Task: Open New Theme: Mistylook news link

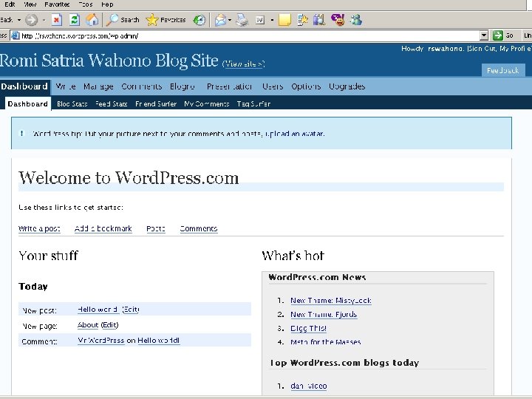Action: click(331, 301)
